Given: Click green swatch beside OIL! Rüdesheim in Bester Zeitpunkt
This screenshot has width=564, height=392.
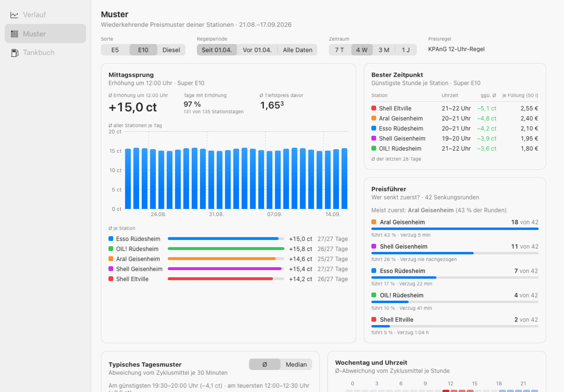Looking at the screenshot, I should click(x=374, y=148).
